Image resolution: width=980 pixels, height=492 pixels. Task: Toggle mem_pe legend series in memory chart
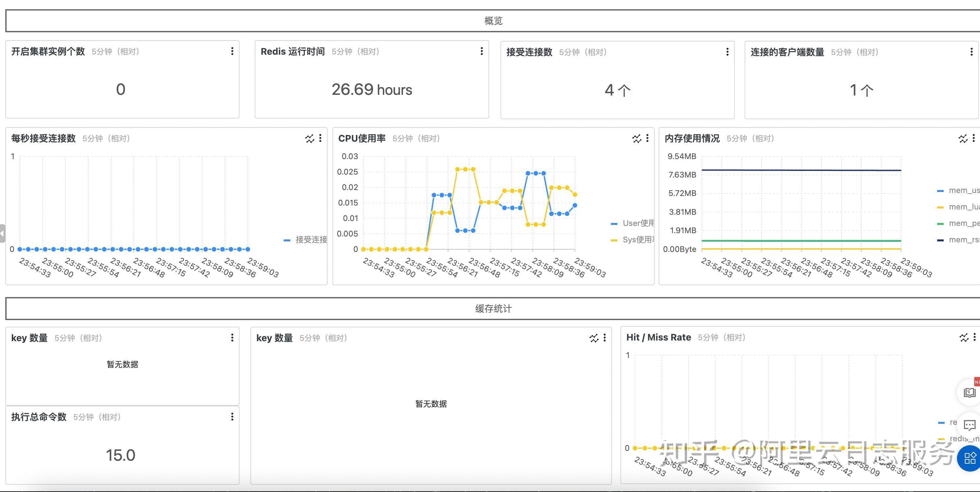coord(958,223)
